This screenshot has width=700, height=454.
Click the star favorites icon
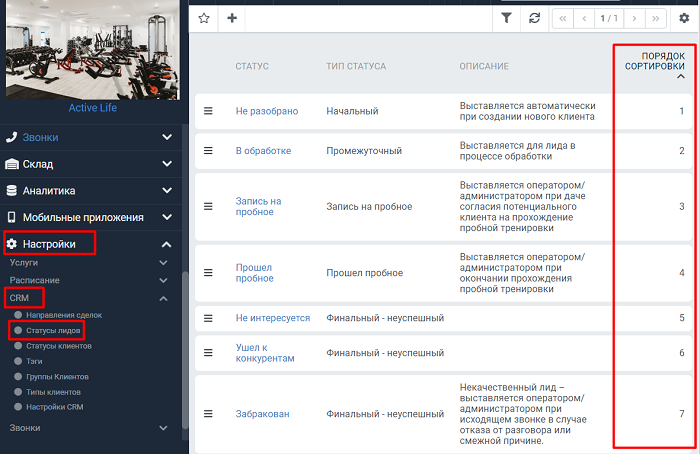pos(204,18)
